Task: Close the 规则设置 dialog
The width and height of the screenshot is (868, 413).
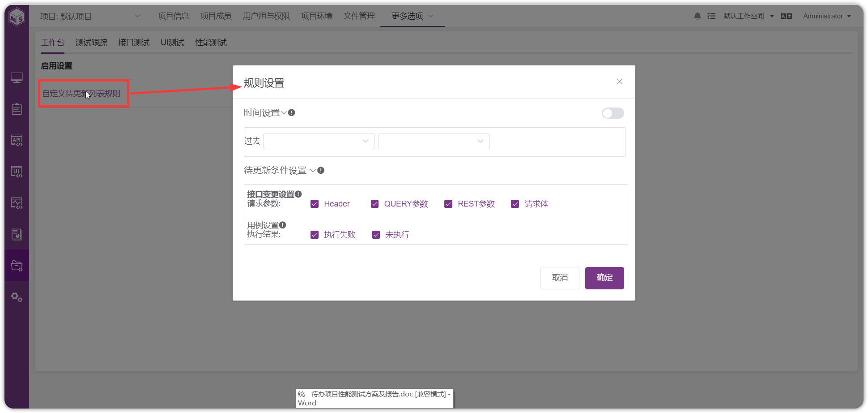Action: pos(620,82)
